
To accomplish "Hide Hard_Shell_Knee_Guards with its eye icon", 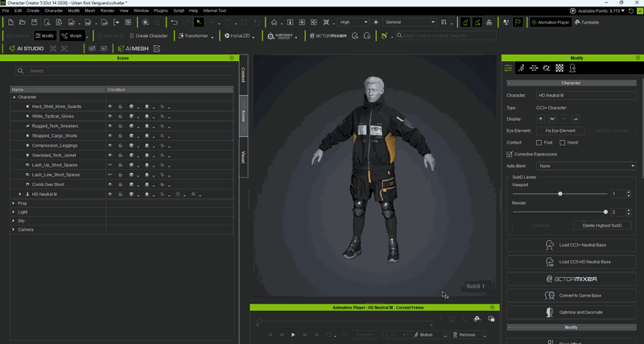I will pyautogui.click(x=109, y=106).
